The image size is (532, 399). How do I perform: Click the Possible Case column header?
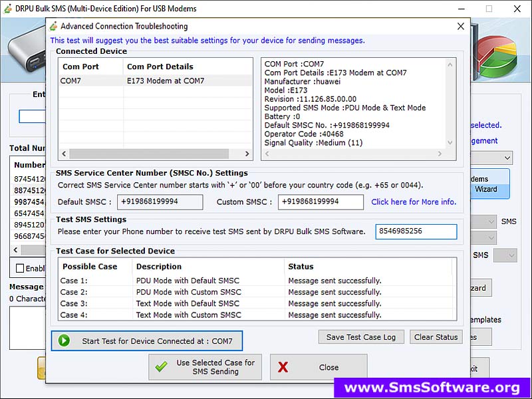tap(89, 266)
